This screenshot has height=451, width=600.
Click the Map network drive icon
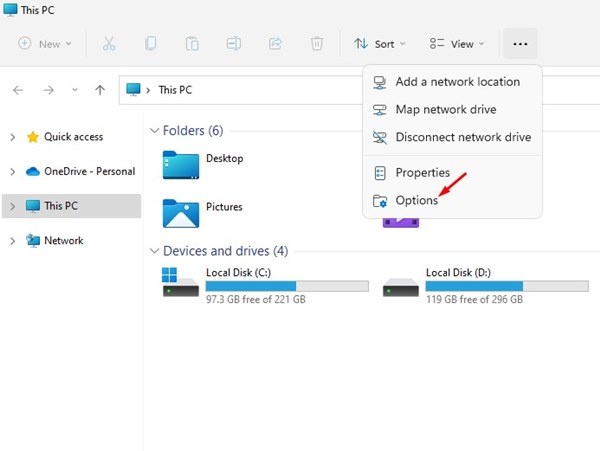tap(380, 110)
